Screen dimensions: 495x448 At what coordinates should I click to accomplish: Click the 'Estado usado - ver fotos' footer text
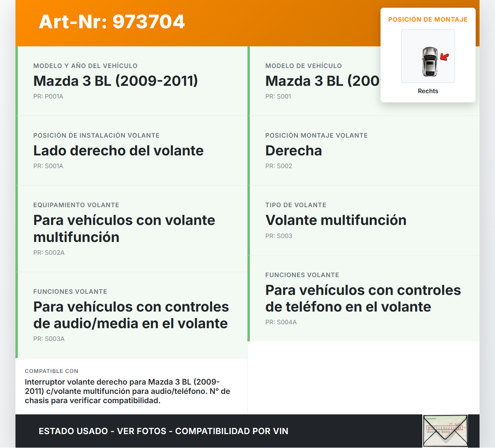coord(163,431)
